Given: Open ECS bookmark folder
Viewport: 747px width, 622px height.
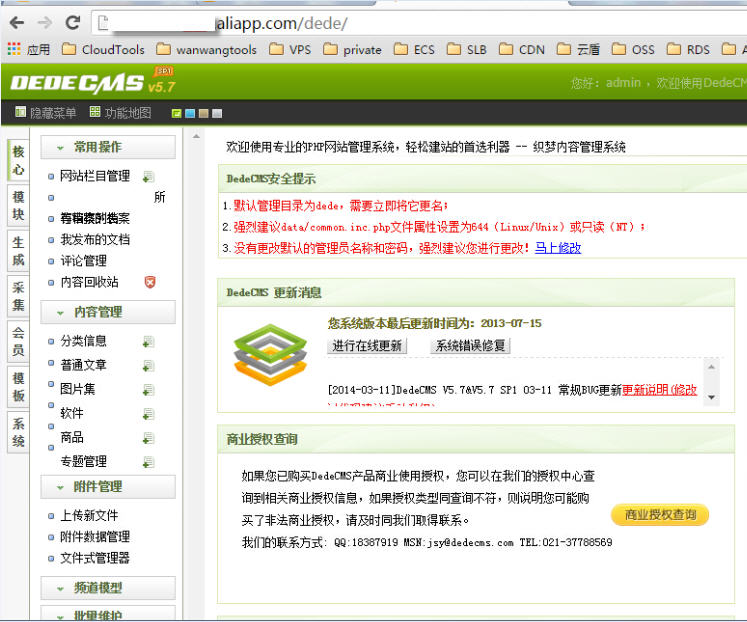Looking at the screenshot, I should coord(414,50).
